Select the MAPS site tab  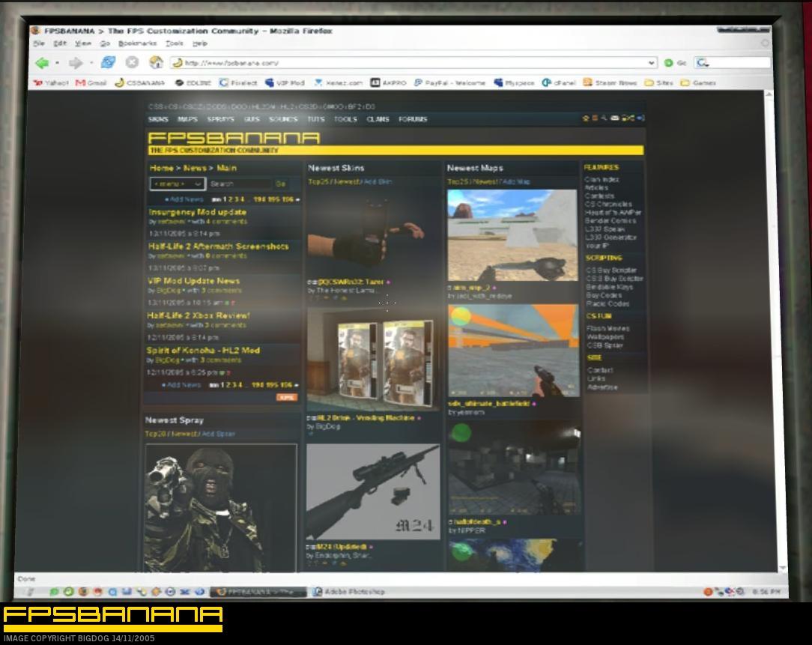187,119
